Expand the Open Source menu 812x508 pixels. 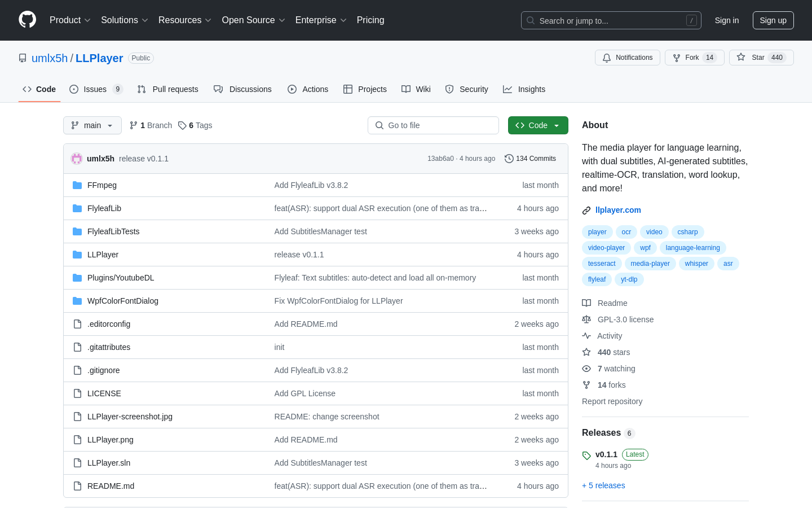click(x=254, y=20)
